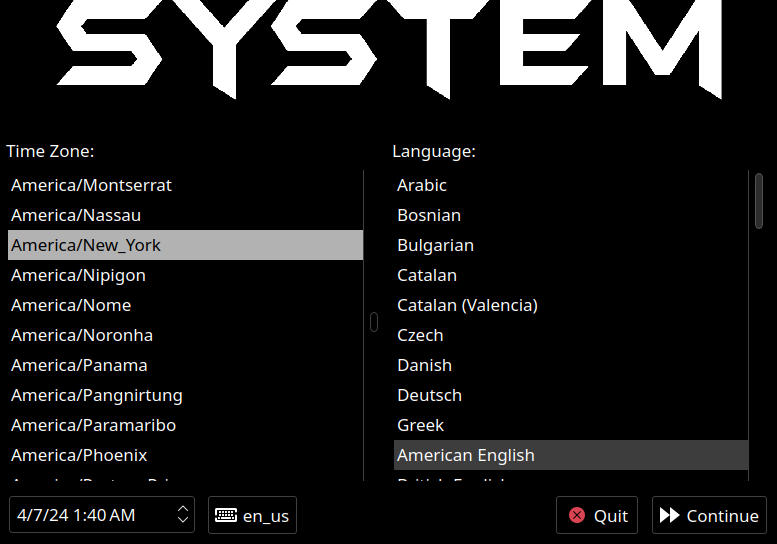Click the red Quit icon
777x544 pixels.
coord(577,516)
